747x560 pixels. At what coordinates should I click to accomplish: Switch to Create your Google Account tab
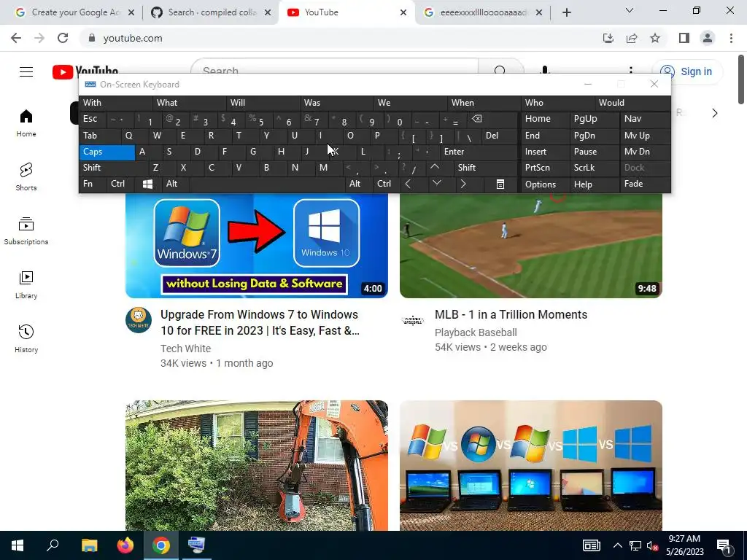click(75, 12)
